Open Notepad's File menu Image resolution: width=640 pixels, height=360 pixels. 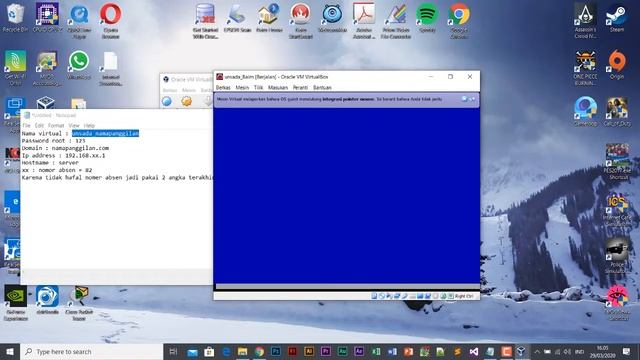click(26, 125)
